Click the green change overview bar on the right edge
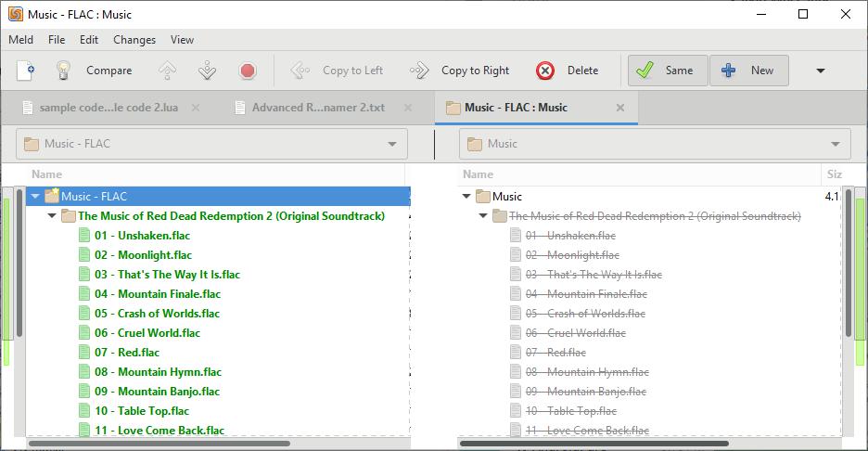The width and height of the screenshot is (868, 451). (x=860, y=282)
